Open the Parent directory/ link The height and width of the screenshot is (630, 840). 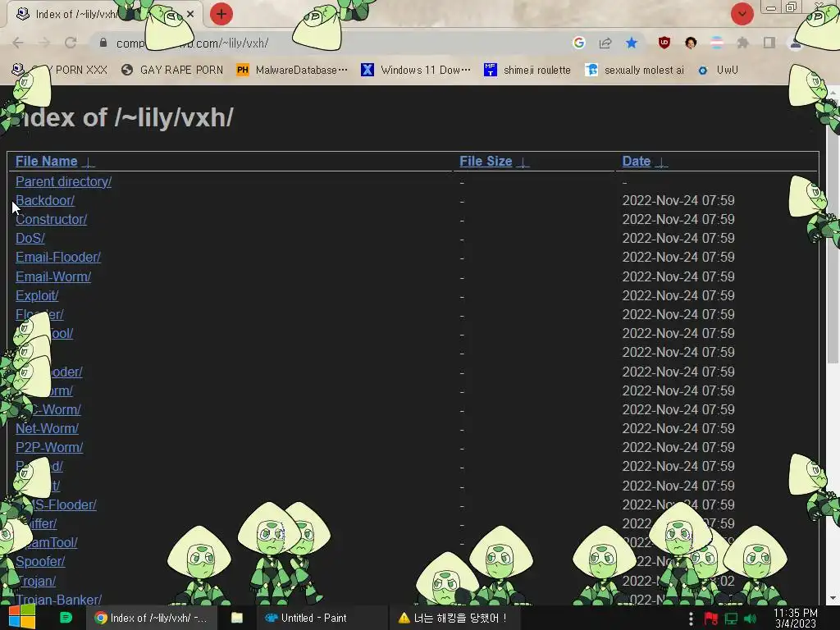63,181
